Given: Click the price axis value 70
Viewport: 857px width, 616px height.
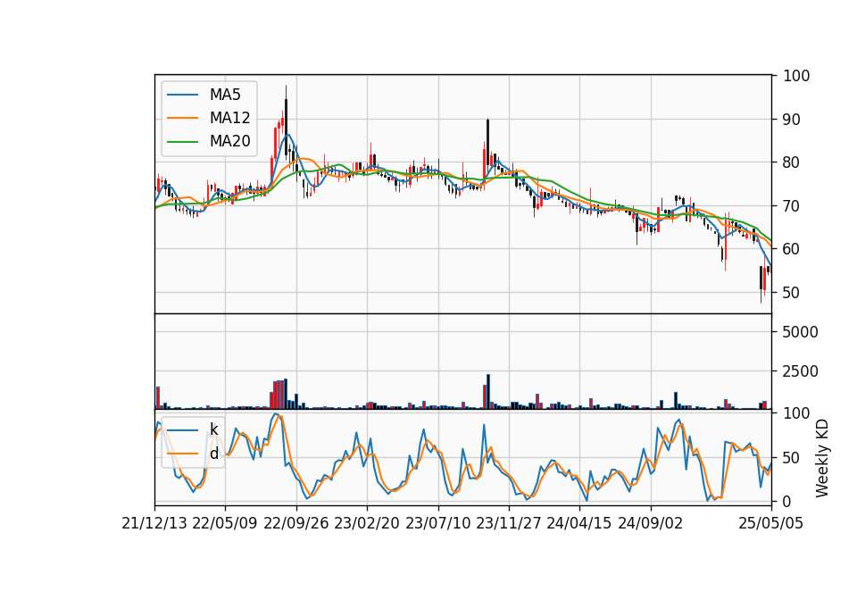Looking at the screenshot, I should pyautogui.click(x=792, y=206).
